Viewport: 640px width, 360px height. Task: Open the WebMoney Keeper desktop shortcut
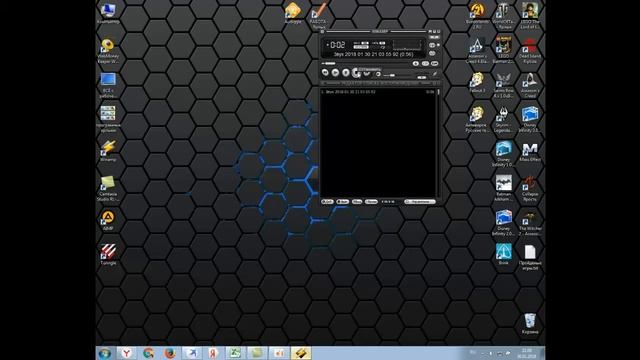point(108,51)
